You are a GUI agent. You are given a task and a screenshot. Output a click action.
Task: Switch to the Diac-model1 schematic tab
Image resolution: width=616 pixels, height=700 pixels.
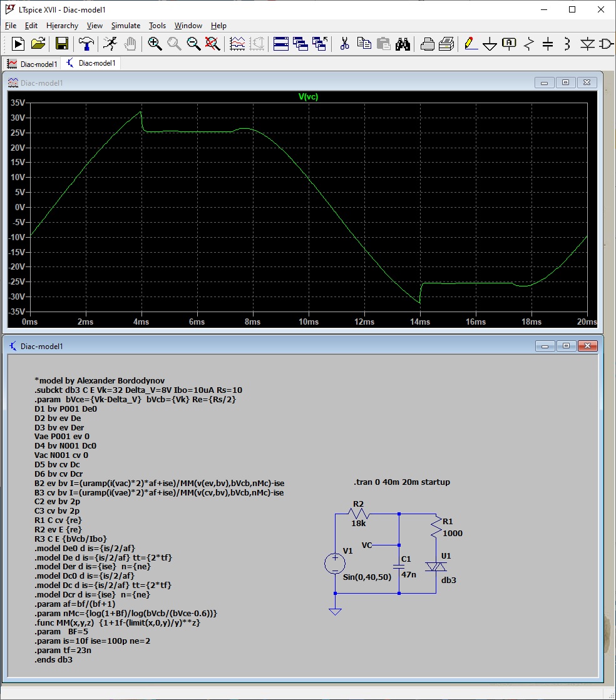click(91, 63)
